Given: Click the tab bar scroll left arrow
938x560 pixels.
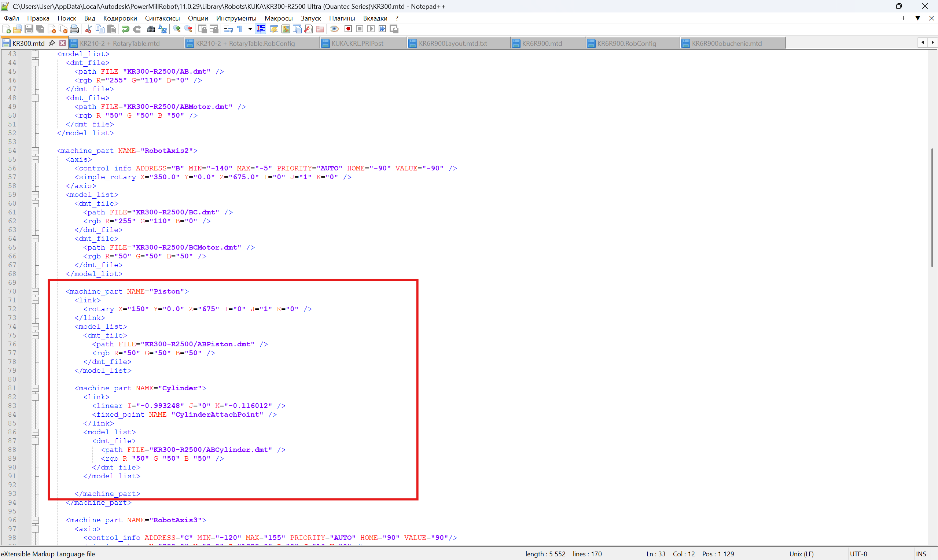Looking at the screenshot, I should point(923,43).
